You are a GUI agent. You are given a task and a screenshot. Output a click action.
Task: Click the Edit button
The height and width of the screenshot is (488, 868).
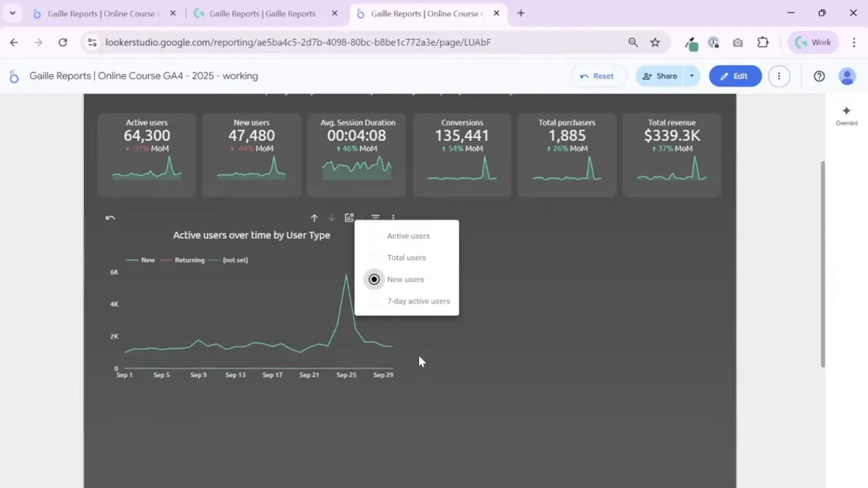(x=735, y=76)
